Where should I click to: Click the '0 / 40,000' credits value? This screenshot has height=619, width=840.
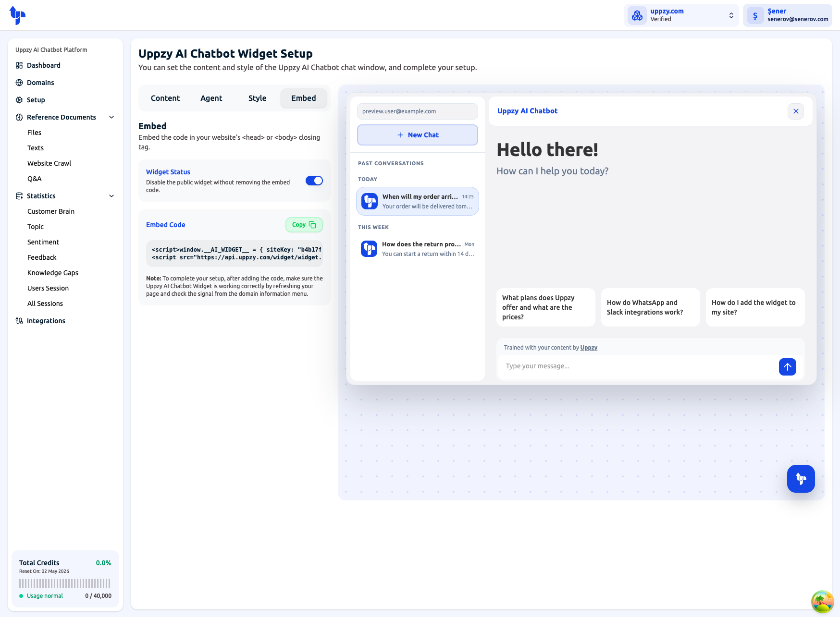[98, 596]
